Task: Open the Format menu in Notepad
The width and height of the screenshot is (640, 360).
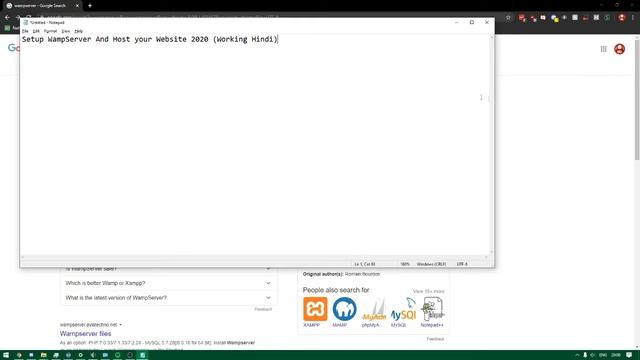Action: pyautogui.click(x=51, y=31)
